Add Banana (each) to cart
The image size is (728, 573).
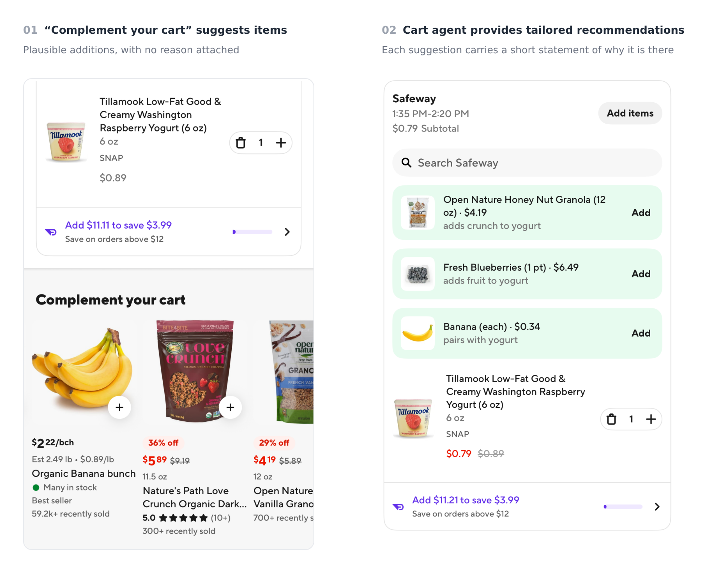[x=641, y=333]
